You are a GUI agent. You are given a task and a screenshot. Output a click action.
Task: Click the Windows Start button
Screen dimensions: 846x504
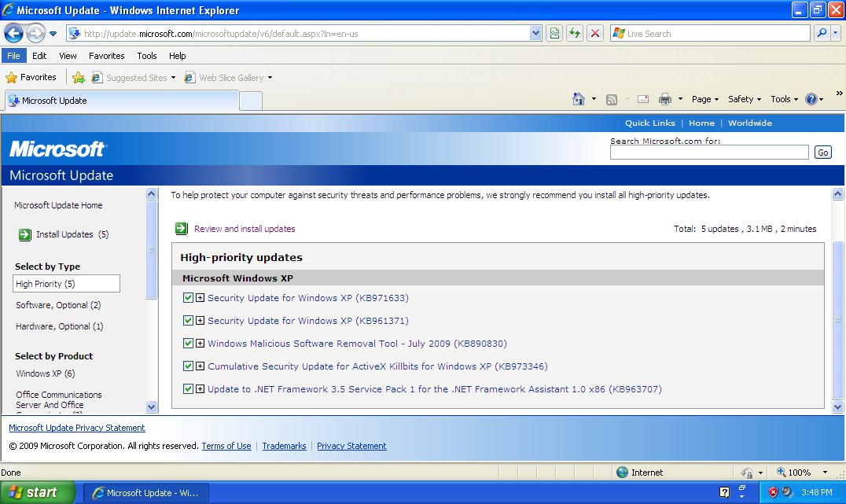tap(37, 493)
